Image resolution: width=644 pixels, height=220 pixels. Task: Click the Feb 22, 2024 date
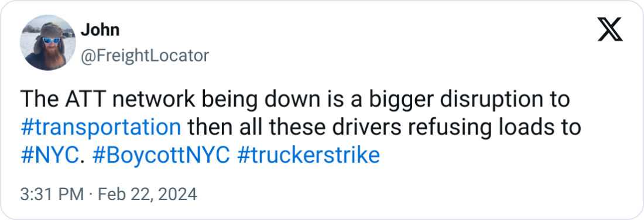(x=148, y=194)
